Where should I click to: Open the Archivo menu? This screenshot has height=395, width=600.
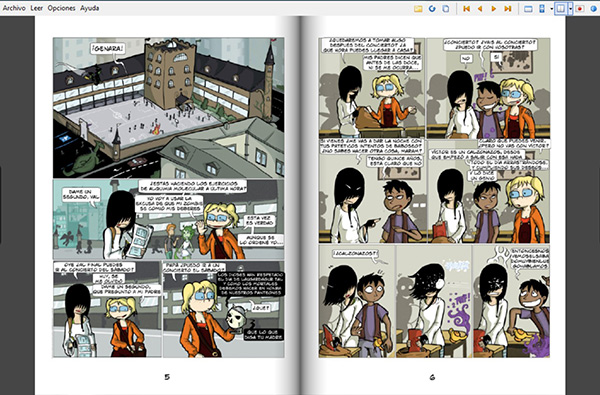14,8
